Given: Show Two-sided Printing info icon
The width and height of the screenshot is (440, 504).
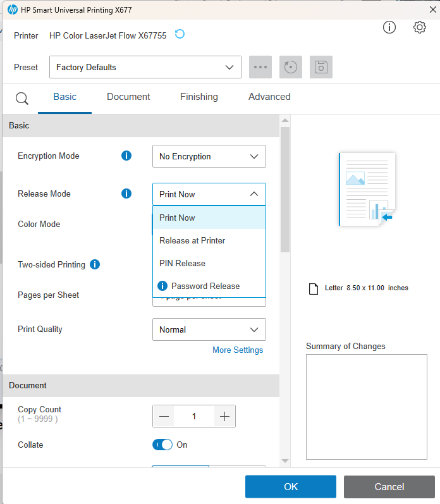Looking at the screenshot, I should point(95,264).
